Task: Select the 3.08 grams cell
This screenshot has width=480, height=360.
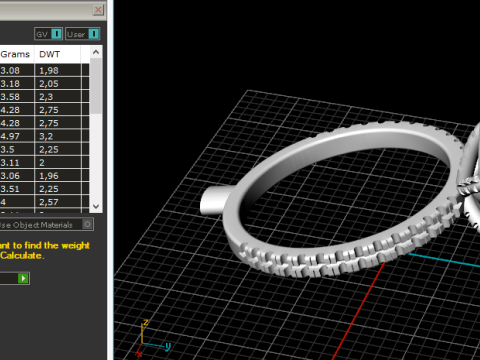Action: 17,70
